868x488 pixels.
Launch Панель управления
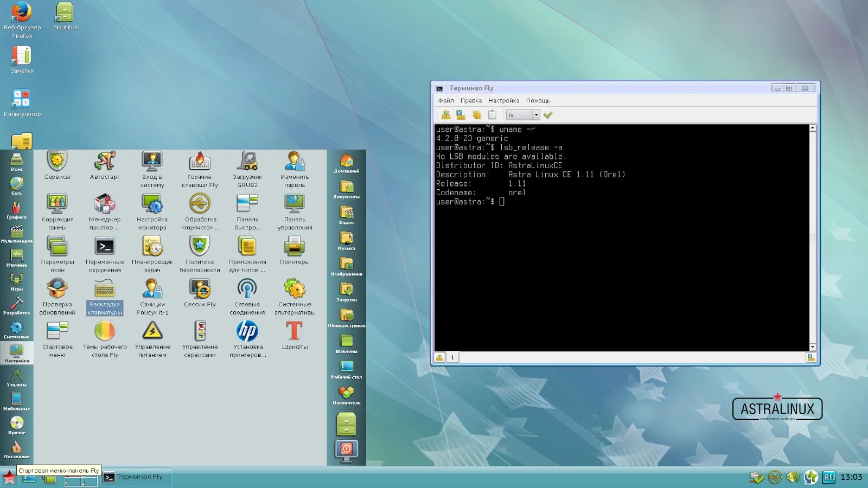point(295,212)
